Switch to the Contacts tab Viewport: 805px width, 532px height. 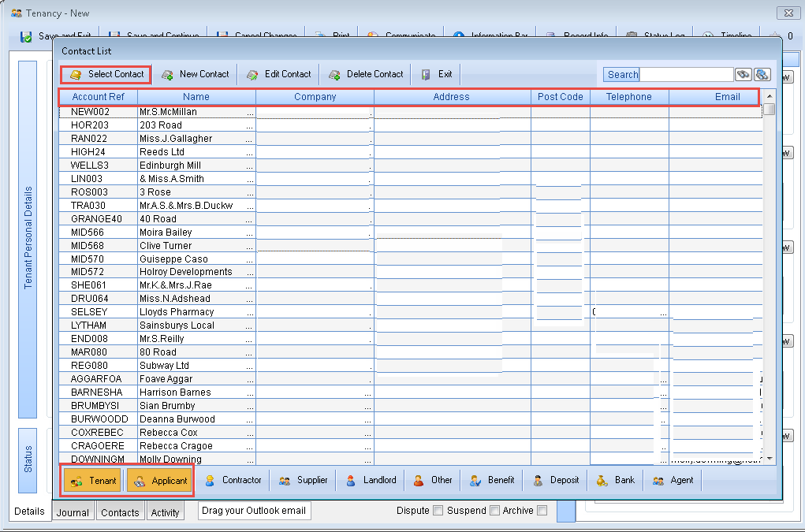click(x=120, y=512)
